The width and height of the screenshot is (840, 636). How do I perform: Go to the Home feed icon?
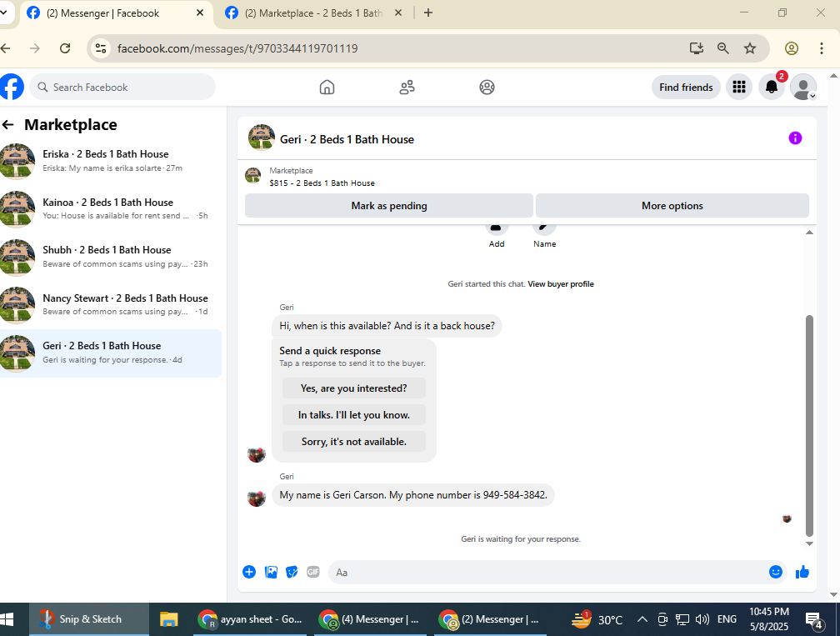click(327, 87)
